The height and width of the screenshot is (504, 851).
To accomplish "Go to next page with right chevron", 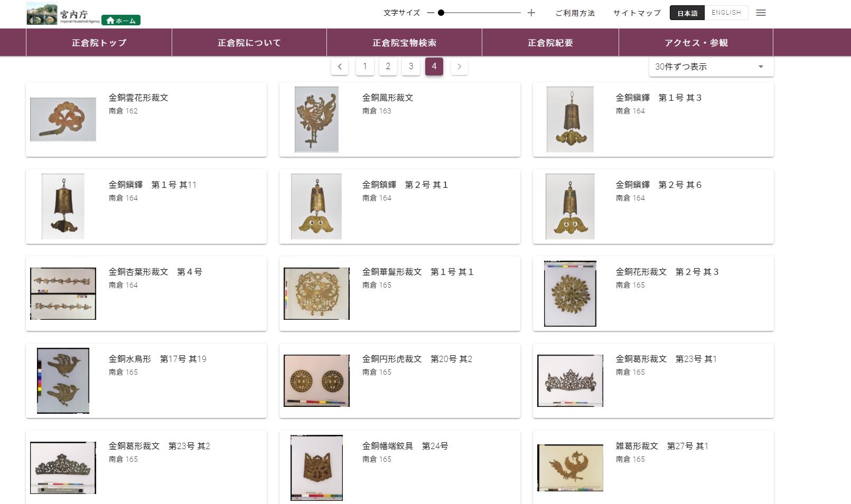I will click(x=460, y=66).
